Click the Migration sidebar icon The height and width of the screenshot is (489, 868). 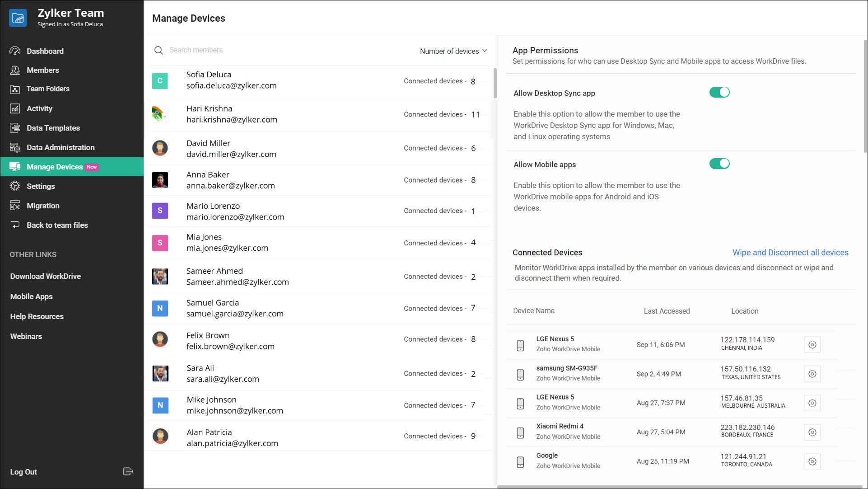point(15,206)
